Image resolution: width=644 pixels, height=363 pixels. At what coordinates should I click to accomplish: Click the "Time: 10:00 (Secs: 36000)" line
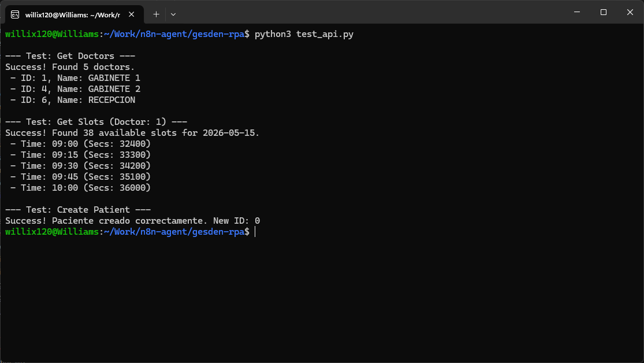(x=80, y=188)
